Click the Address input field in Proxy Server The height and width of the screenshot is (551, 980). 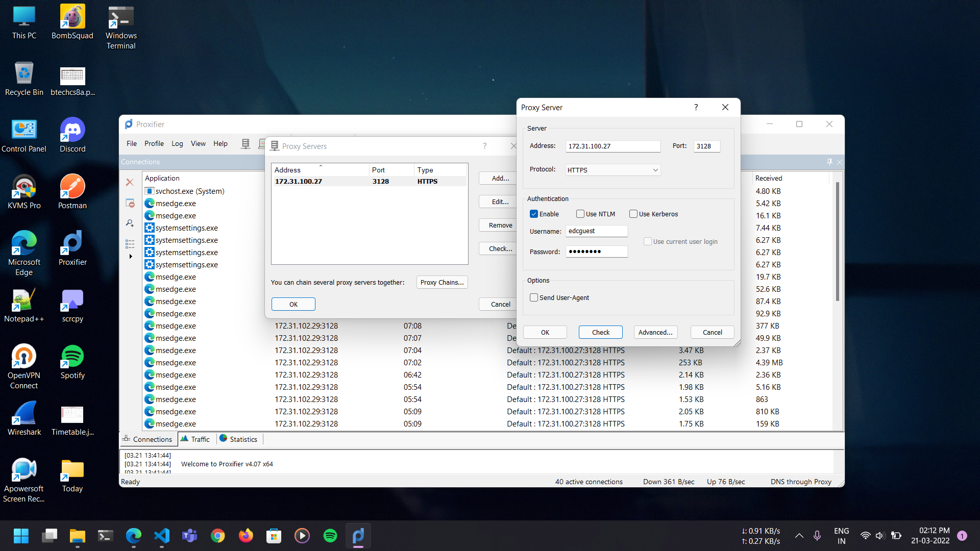[x=612, y=146]
